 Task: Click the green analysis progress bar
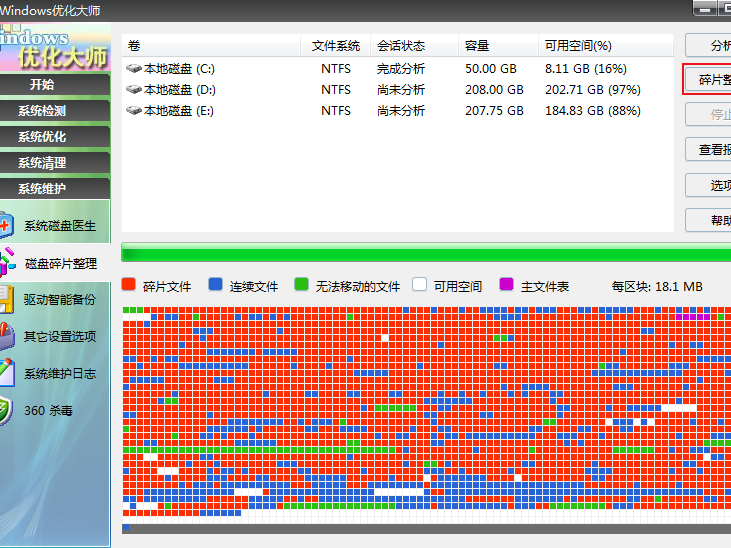click(426, 254)
